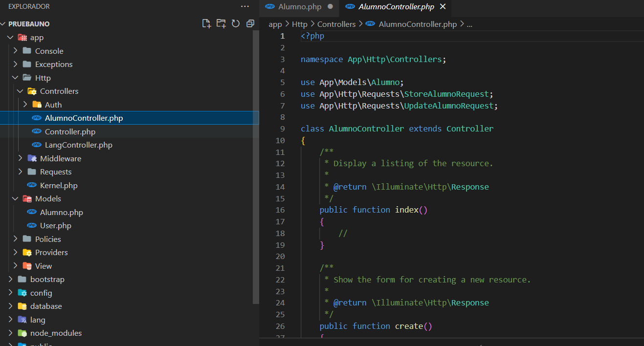Click the app breadcrumb segment

pos(275,24)
